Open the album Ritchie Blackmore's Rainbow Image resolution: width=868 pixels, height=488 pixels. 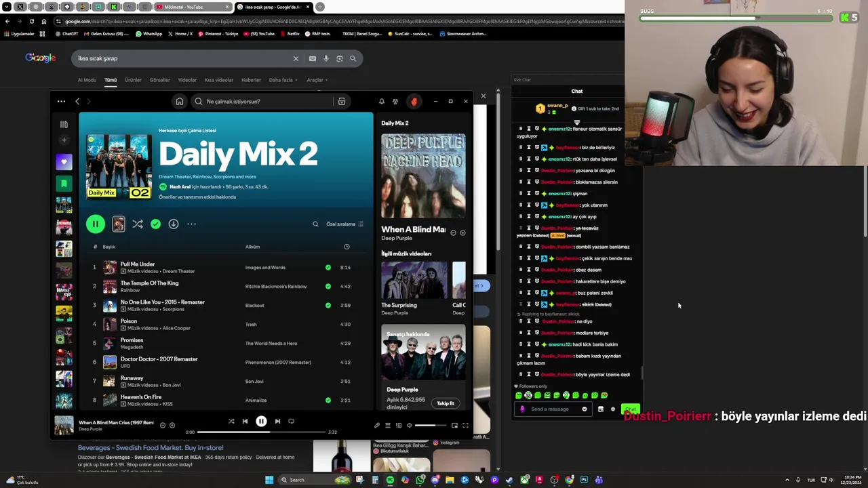tap(276, 287)
